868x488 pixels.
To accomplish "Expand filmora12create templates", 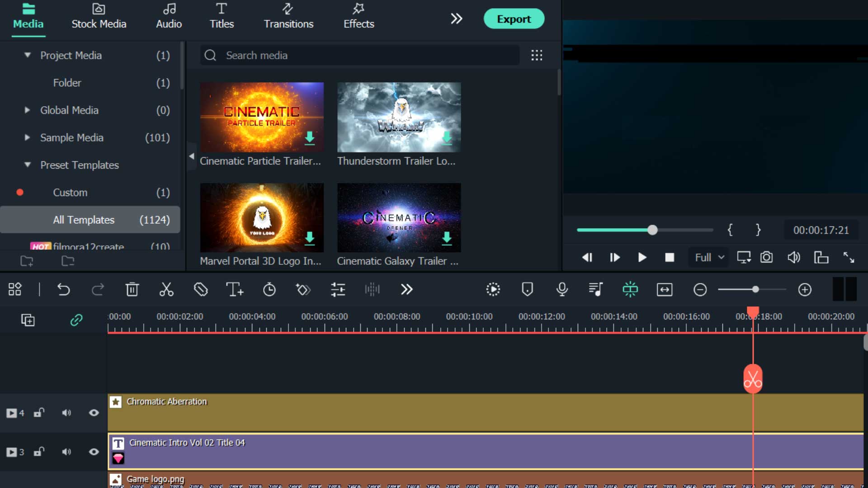I will 88,246.
